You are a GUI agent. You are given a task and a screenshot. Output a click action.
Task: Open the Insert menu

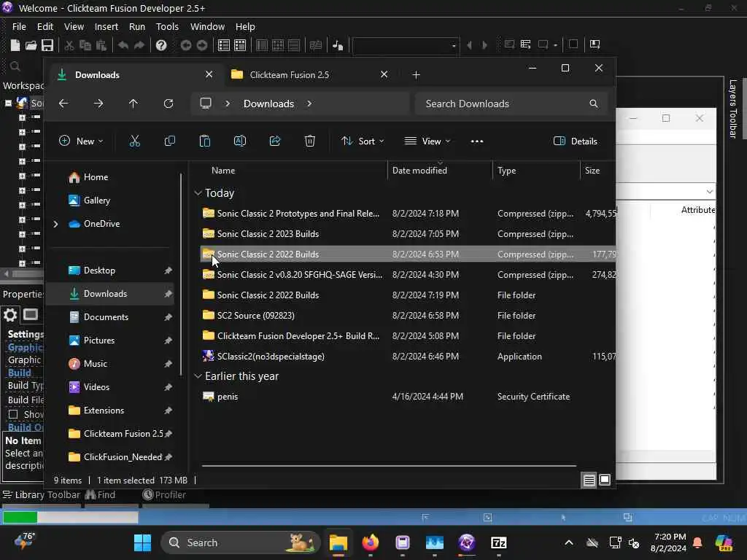107,27
